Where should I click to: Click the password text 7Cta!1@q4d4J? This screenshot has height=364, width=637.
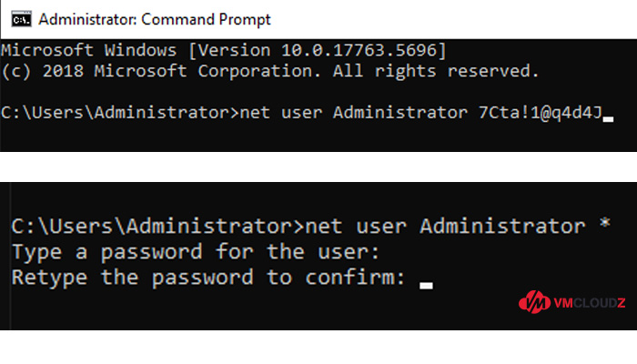pyautogui.click(x=541, y=113)
